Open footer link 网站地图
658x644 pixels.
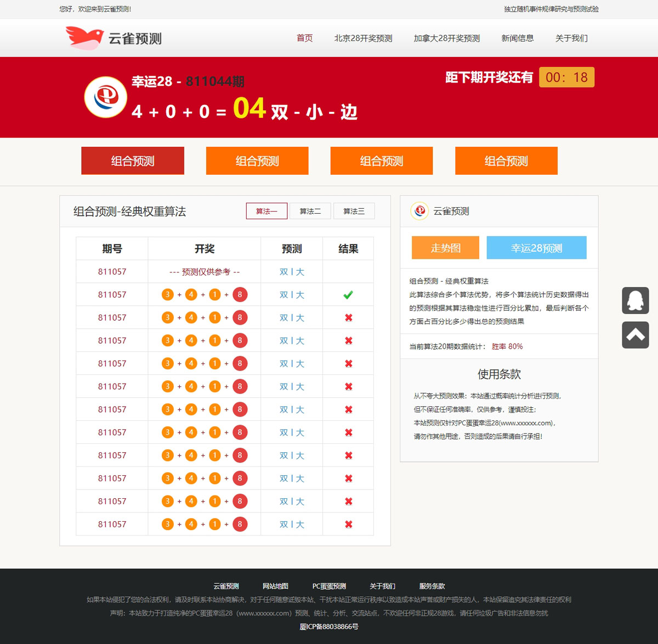[276, 586]
